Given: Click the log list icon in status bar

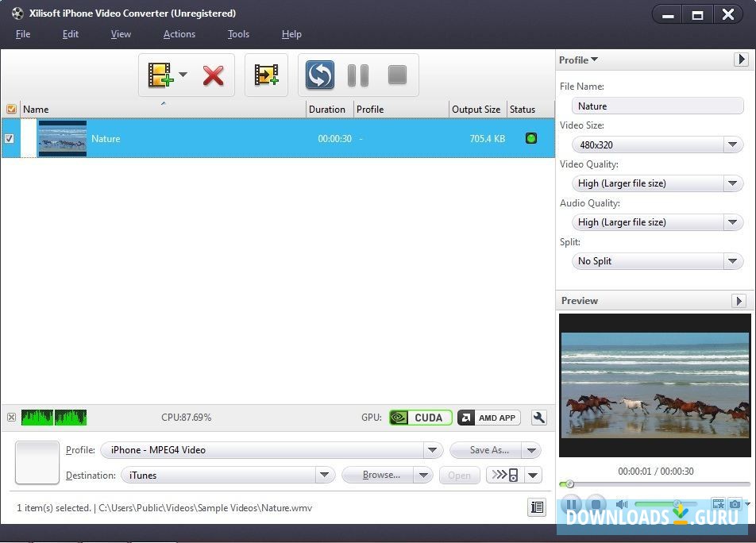Looking at the screenshot, I should pos(538,507).
